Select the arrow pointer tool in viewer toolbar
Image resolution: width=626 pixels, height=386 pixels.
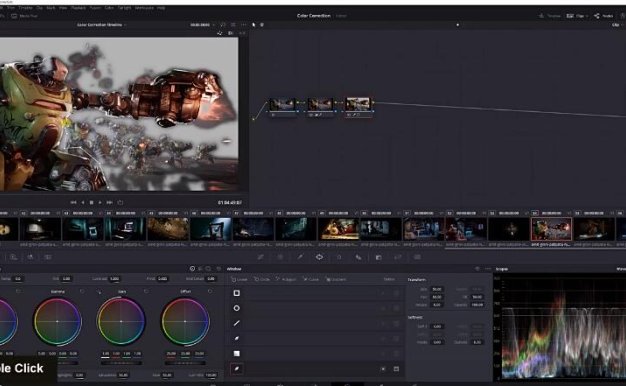[x=253, y=25]
